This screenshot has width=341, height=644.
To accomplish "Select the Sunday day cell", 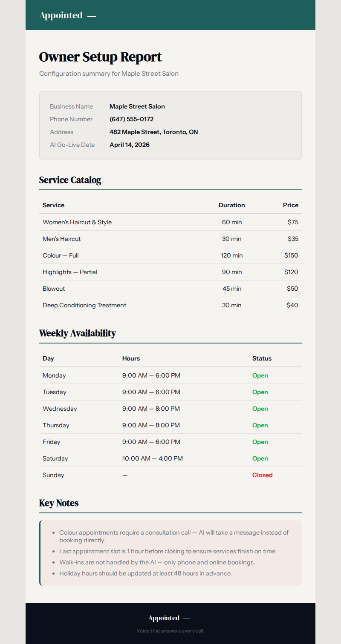I will (53, 475).
